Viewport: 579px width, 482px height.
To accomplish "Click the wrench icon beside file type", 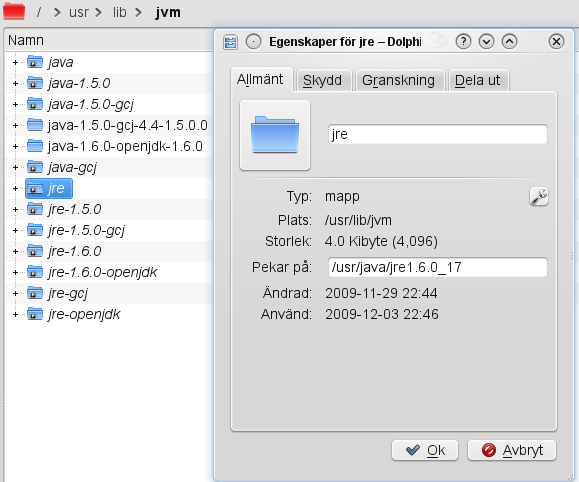I will 539,196.
